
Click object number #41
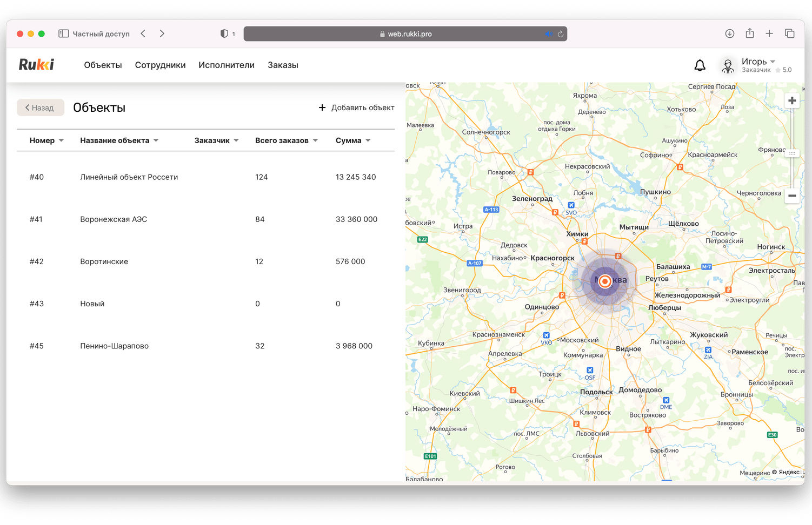pyautogui.click(x=36, y=219)
